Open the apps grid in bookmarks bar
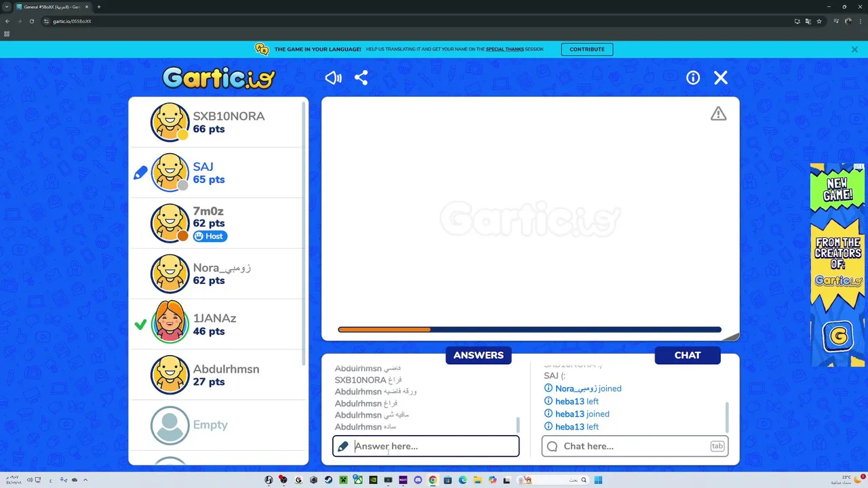 [7, 33]
